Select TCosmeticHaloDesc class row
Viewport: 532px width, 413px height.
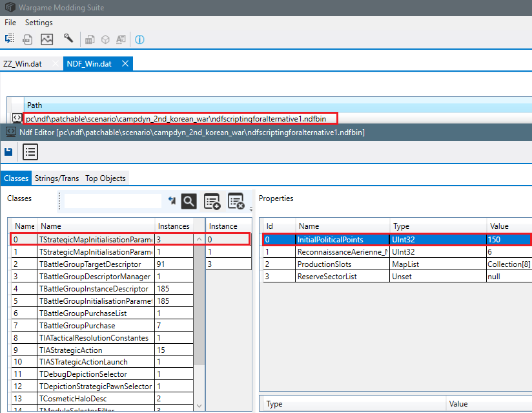[x=102, y=398]
